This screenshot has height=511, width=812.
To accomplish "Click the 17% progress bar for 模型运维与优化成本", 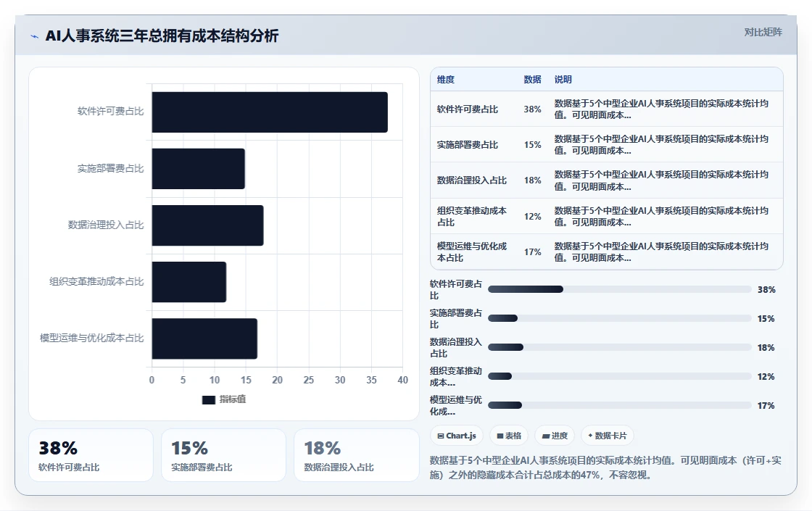I will point(620,405).
